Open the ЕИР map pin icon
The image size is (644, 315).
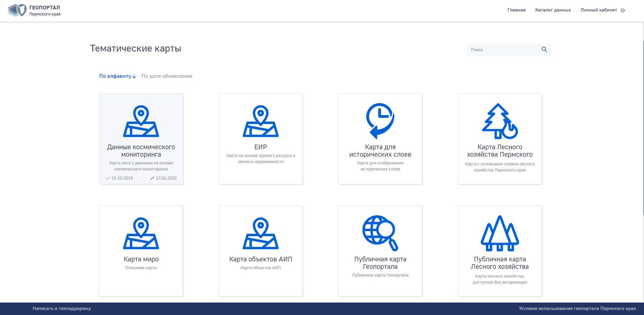[x=260, y=121]
